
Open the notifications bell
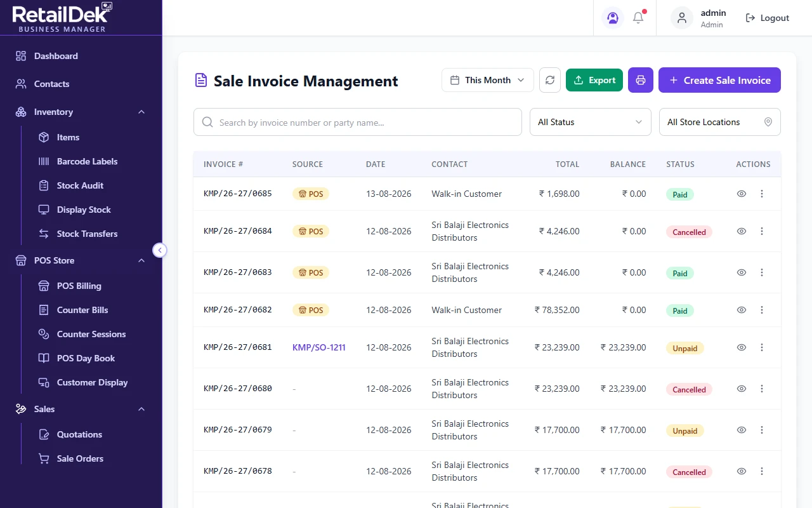pyautogui.click(x=638, y=18)
